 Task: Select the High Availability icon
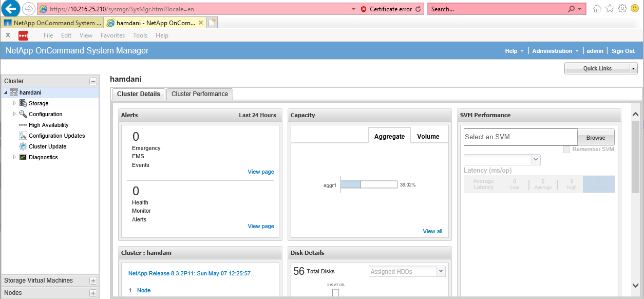[x=23, y=125]
